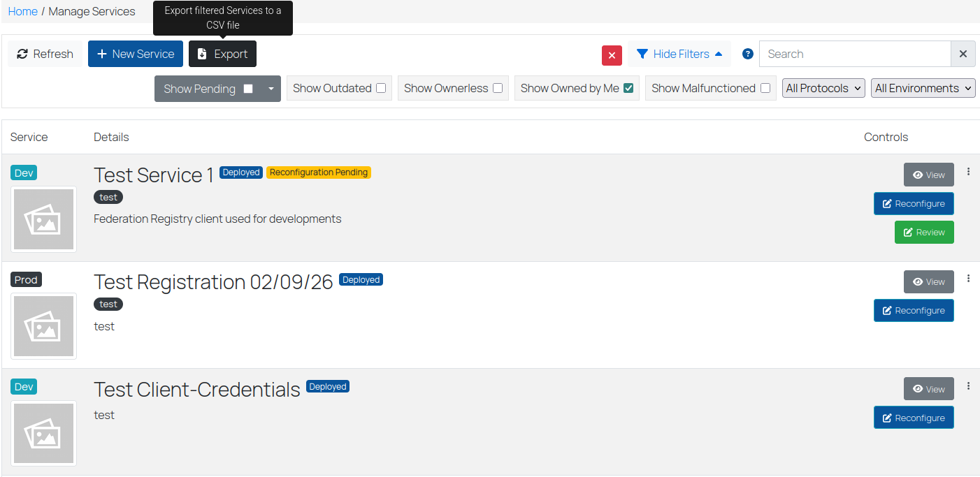Enable the Show Ownerless checkbox
The width and height of the screenshot is (980, 477).
click(498, 88)
